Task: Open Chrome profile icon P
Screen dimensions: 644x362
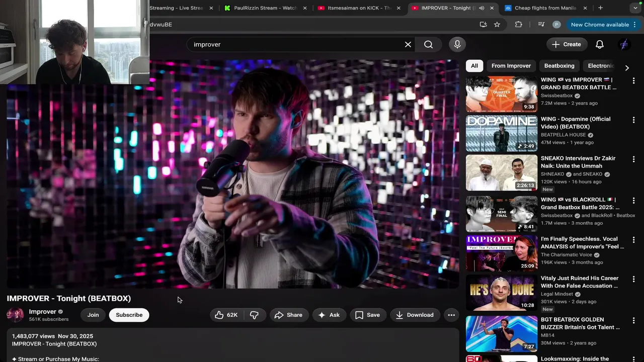Action: (x=556, y=24)
